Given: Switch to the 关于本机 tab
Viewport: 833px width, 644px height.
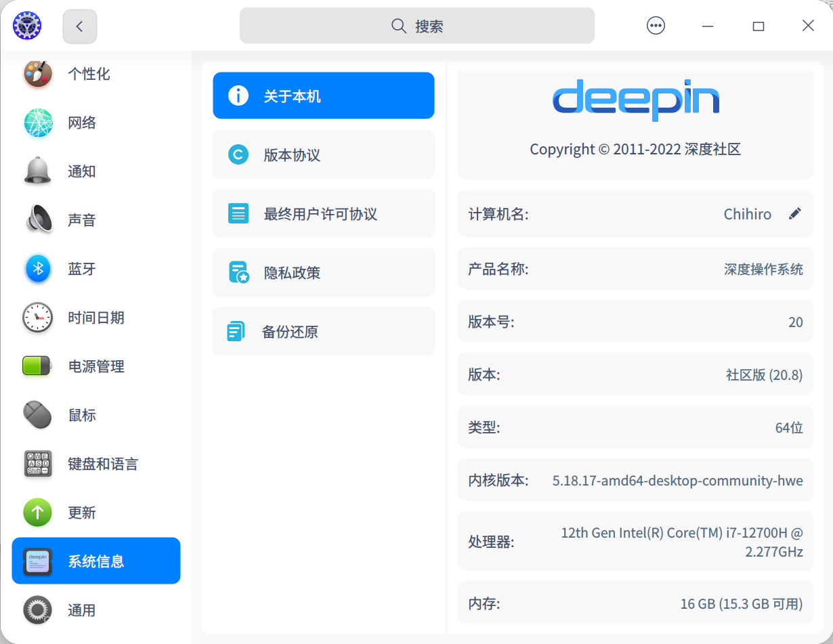Looking at the screenshot, I should pyautogui.click(x=323, y=95).
